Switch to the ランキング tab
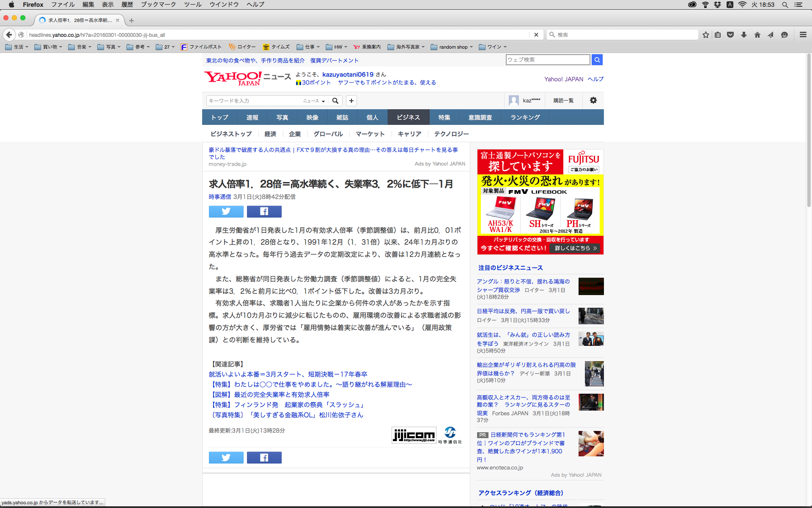Viewport: 812px width, 508px height. 525,117
